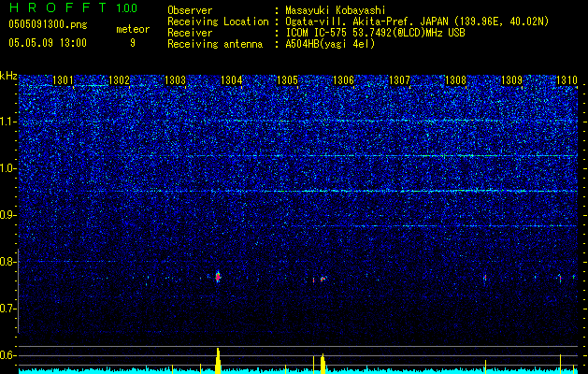Click the 'meteor' count label
This screenshot has height=374, width=588.
133,29
